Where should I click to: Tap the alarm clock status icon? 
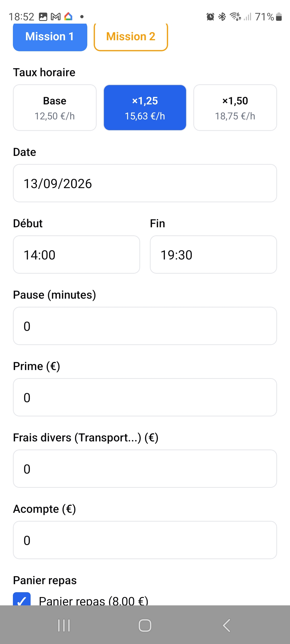tap(210, 17)
